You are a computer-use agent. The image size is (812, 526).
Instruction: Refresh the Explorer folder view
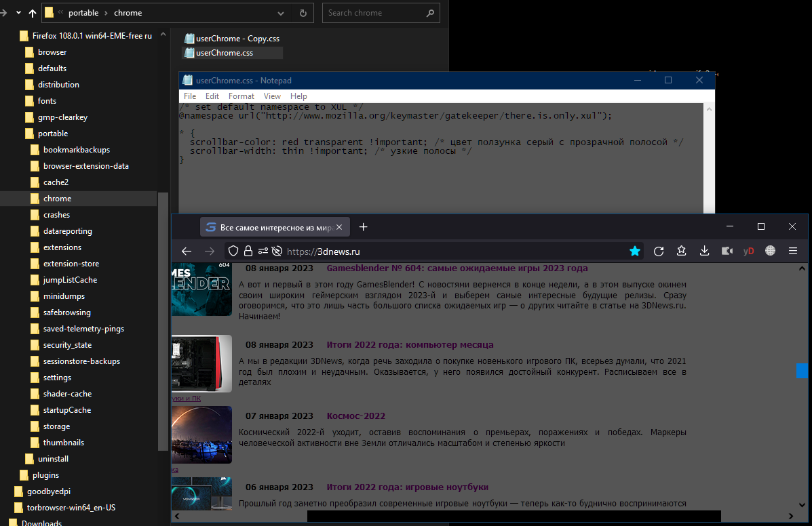click(x=303, y=13)
